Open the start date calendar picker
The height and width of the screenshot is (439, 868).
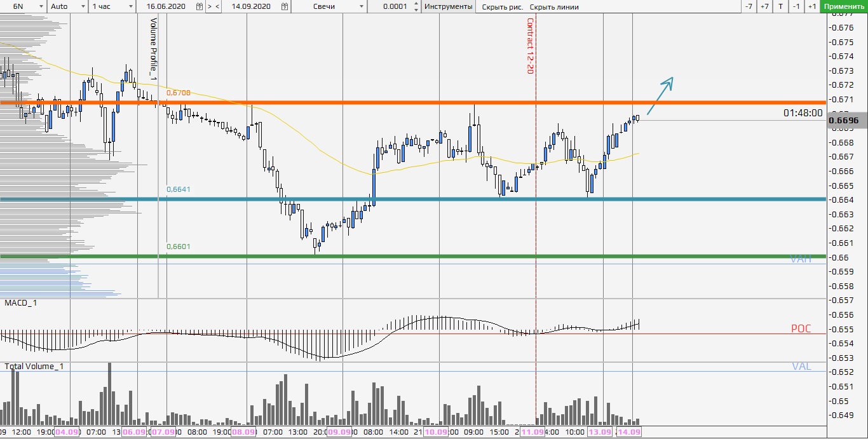click(x=200, y=6)
